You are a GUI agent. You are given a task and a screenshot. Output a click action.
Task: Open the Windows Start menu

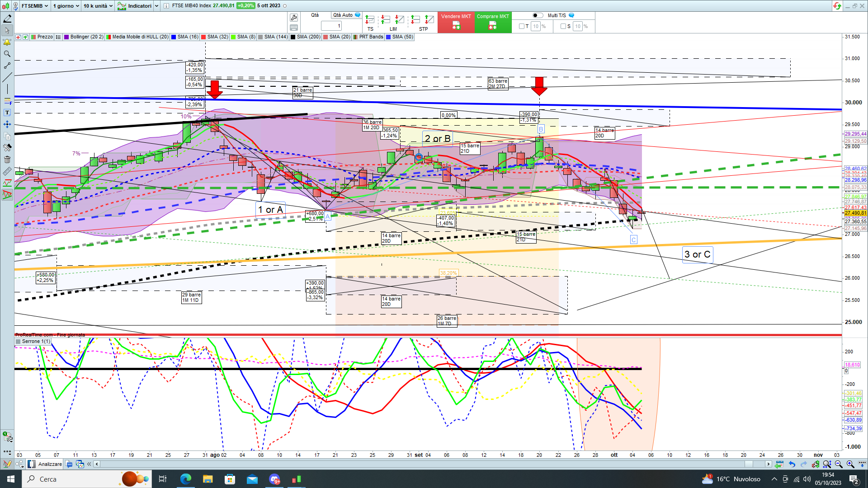click(11, 479)
